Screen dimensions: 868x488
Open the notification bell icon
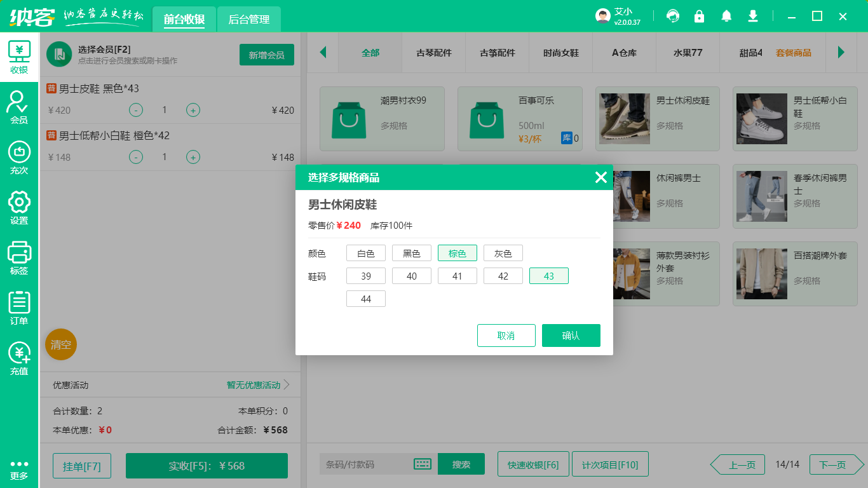click(x=726, y=17)
